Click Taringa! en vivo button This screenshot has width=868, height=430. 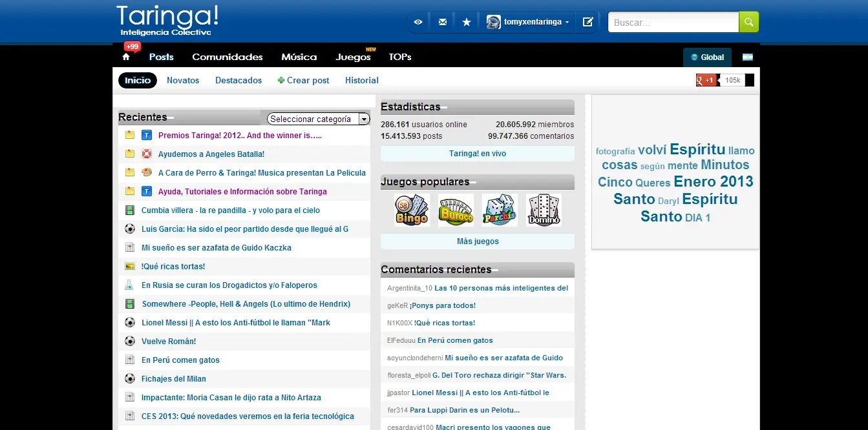pos(478,154)
